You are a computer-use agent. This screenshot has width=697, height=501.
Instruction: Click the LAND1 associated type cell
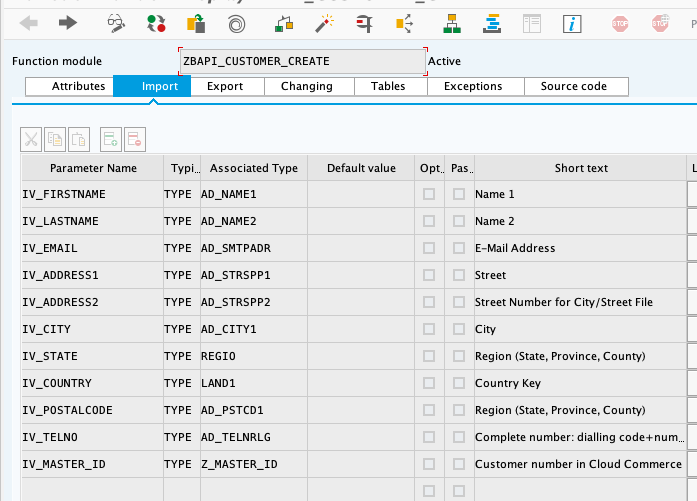(254, 383)
